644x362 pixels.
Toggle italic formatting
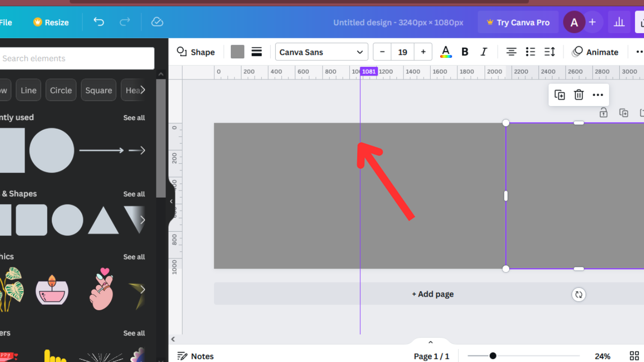[484, 52]
